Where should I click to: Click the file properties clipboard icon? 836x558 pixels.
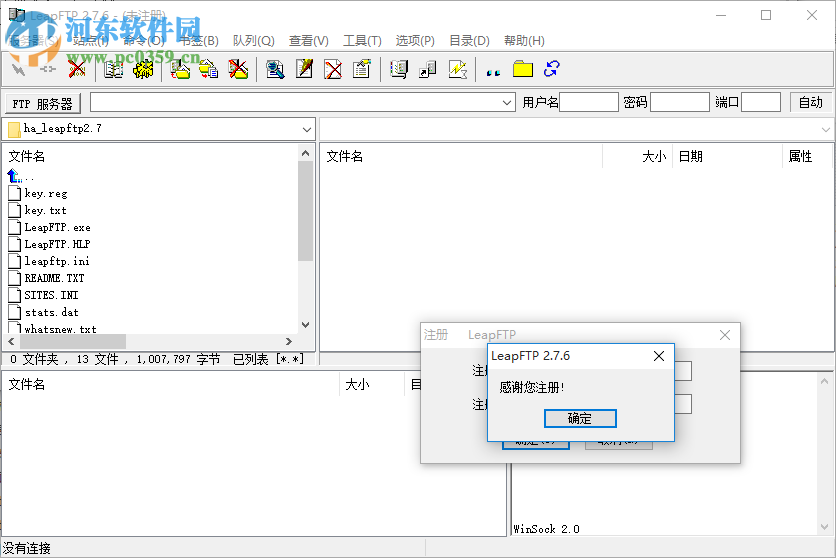(x=362, y=69)
